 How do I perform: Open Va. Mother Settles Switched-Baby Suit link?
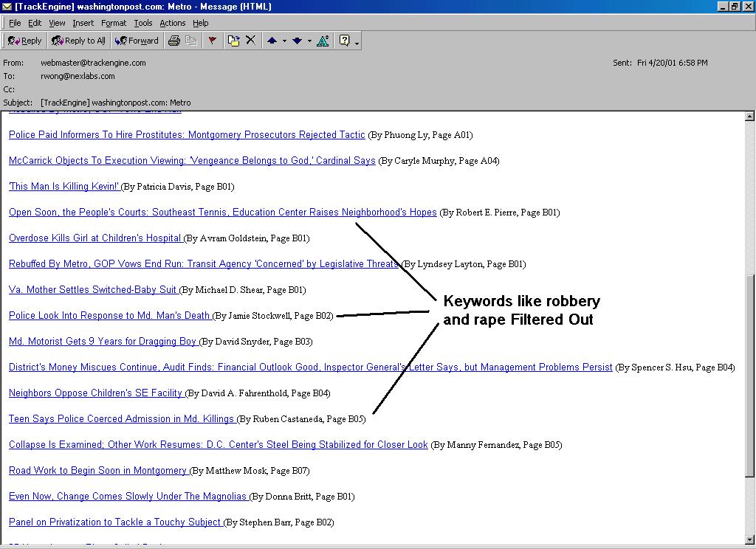point(93,289)
